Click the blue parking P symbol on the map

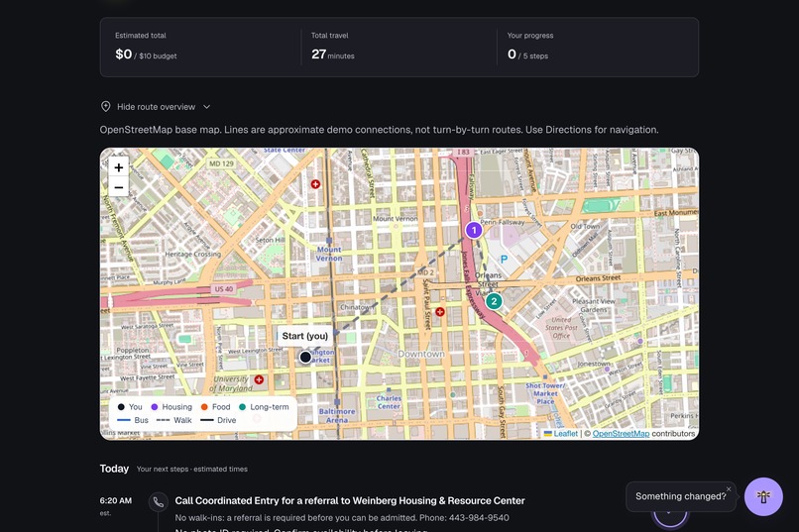point(504,260)
